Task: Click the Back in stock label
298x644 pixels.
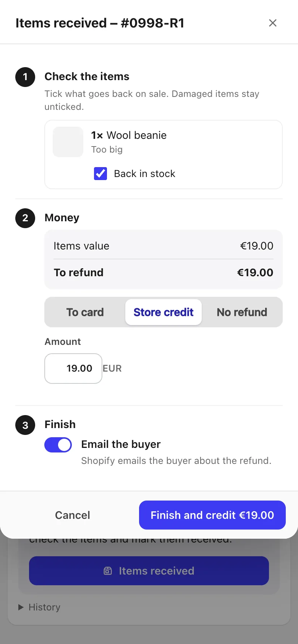Action: click(144, 174)
